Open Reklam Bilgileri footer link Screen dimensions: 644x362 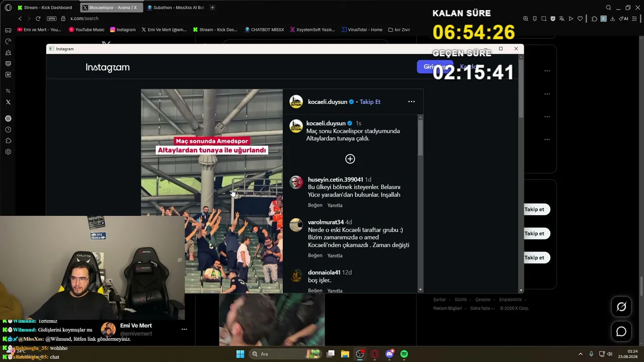click(447, 308)
